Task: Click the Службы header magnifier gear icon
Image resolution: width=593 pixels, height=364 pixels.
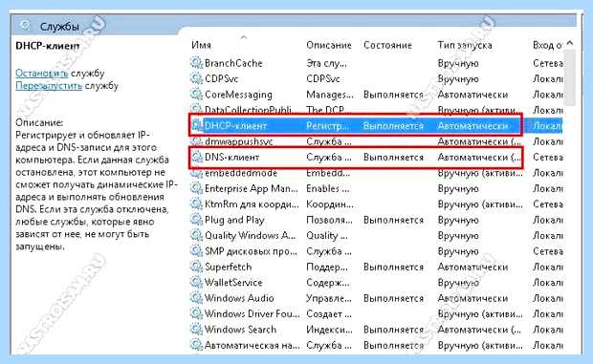Action: [x=25, y=26]
